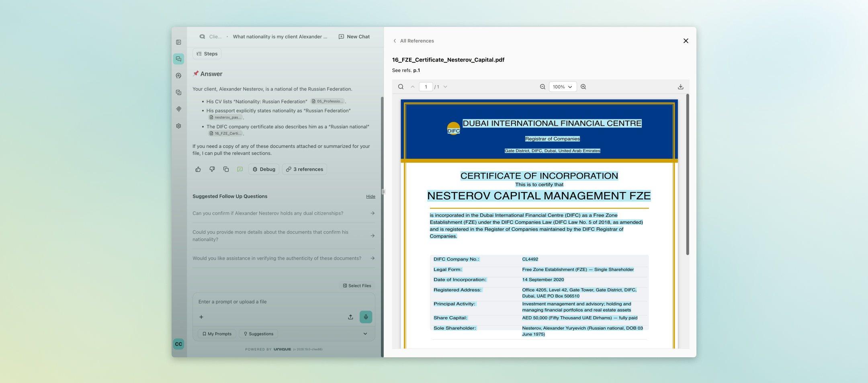
Task: Send the 'more details about documents' follow-up
Action: point(284,236)
